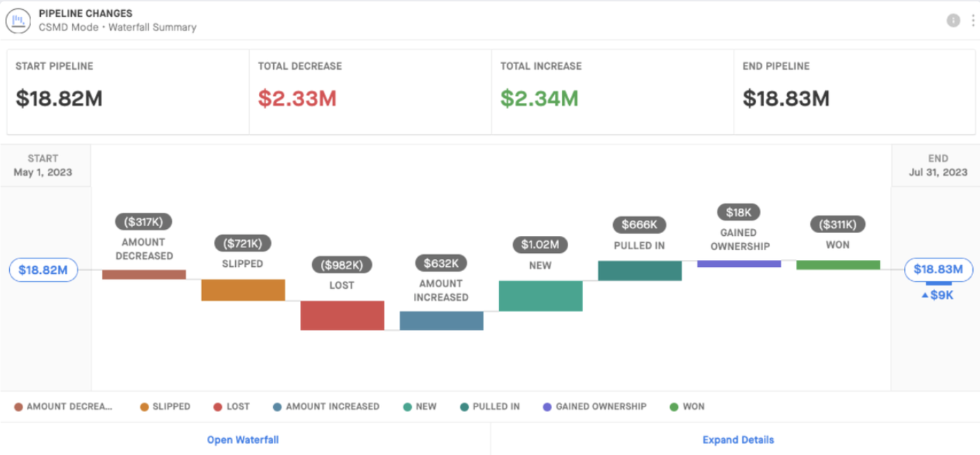Click the $632K value label
Image resolution: width=980 pixels, height=455 pixels.
point(441,263)
